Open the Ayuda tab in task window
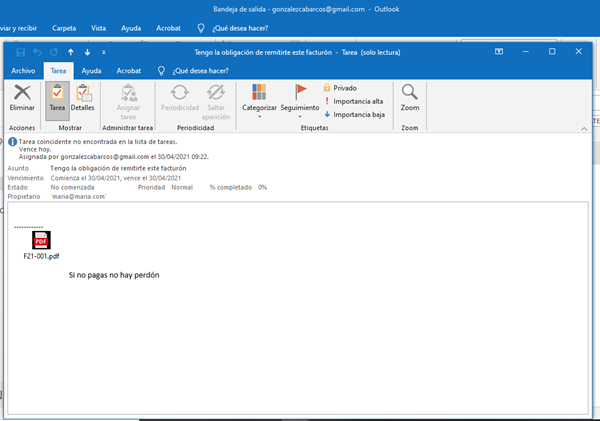 (91, 71)
